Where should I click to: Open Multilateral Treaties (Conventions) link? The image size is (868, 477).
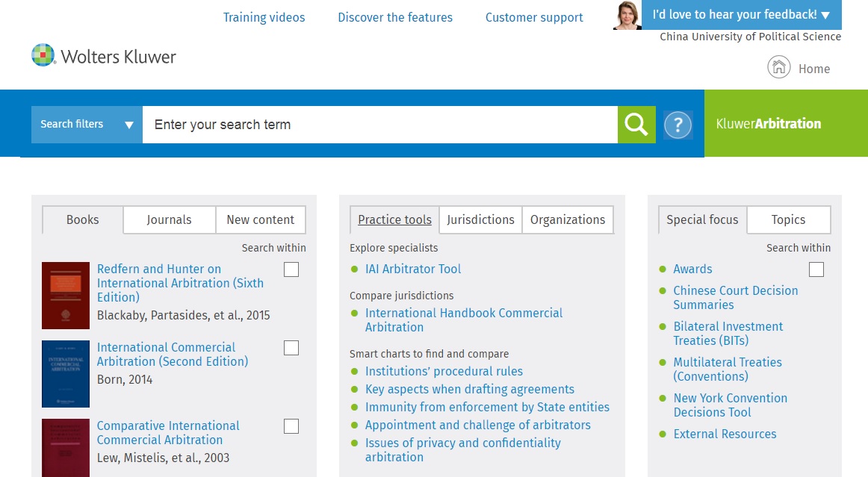point(728,369)
